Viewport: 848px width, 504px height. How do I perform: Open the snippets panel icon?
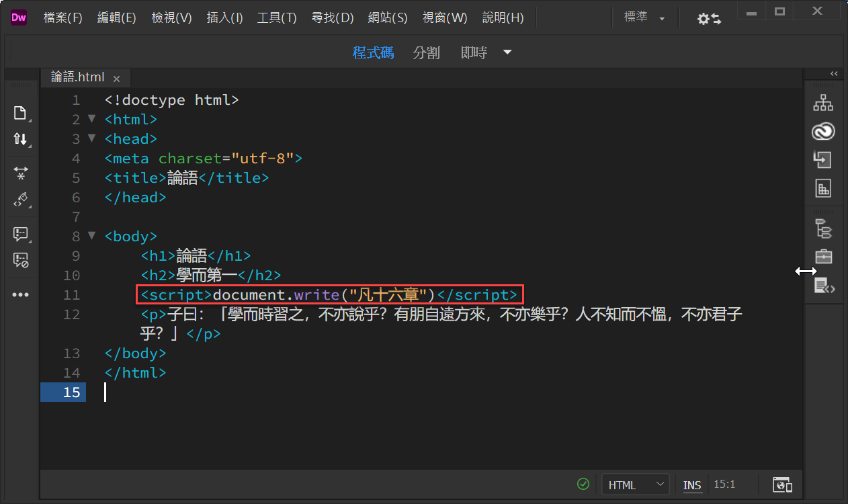(x=824, y=286)
